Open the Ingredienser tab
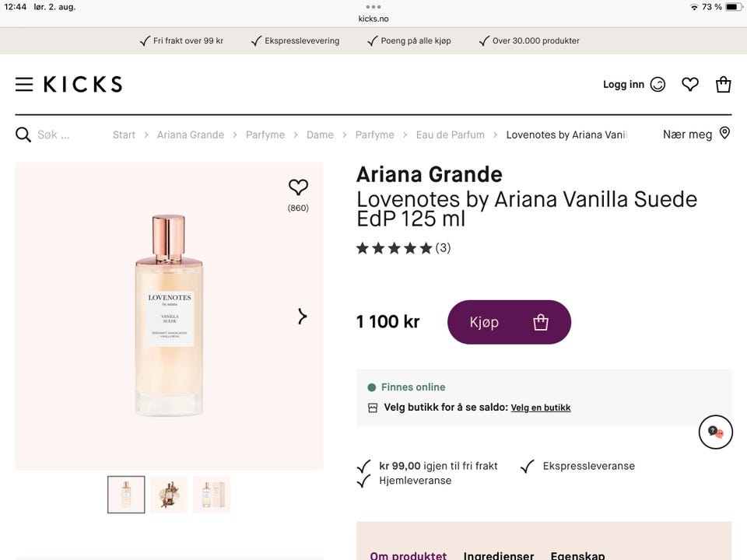 [x=499, y=555]
